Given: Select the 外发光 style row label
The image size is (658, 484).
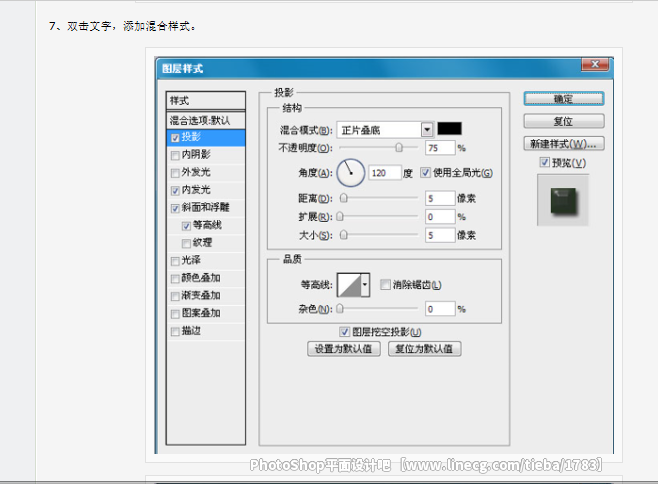Looking at the screenshot, I should [x=196, y=172].
